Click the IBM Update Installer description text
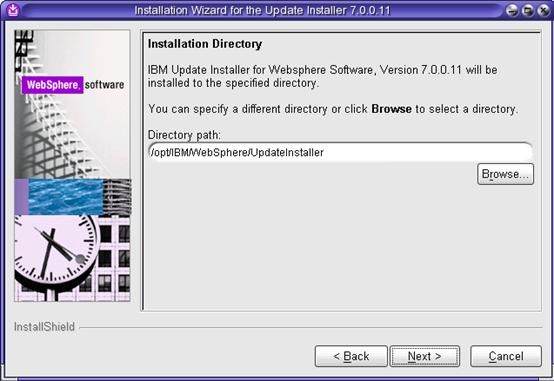 pyautogui.click(x=323, y=76)
